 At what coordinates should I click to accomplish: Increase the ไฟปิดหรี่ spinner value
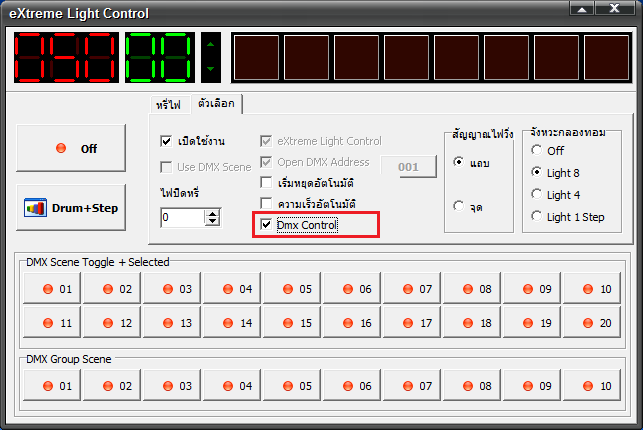[212, 214]
